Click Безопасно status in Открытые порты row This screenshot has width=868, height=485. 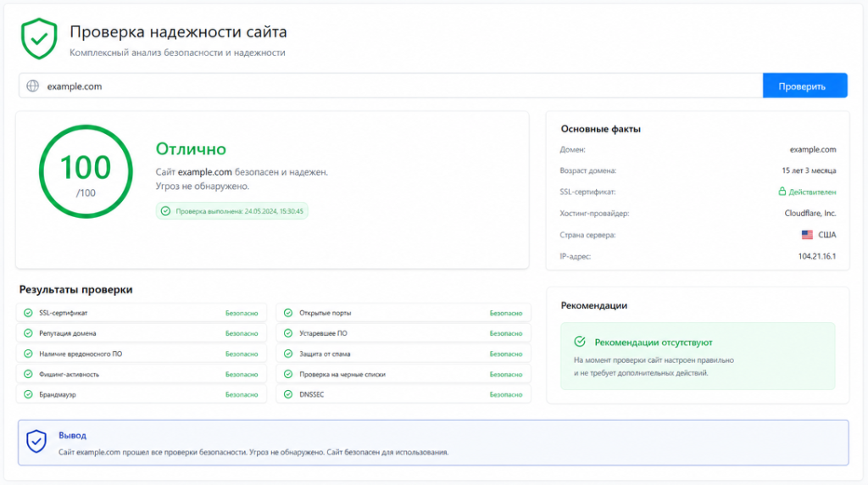[506, 314]
